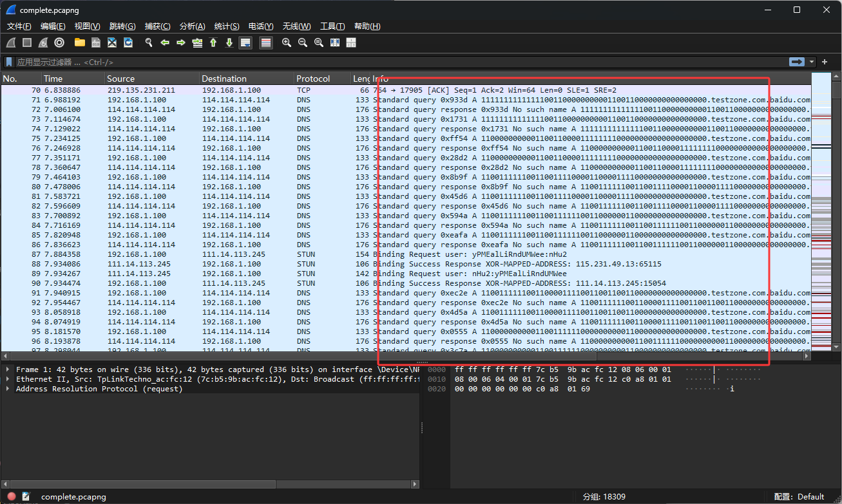The width and height of the screenshot is (842, 504).
Task: Open the 帮助(H) menu
Action: tap(367, 26)
